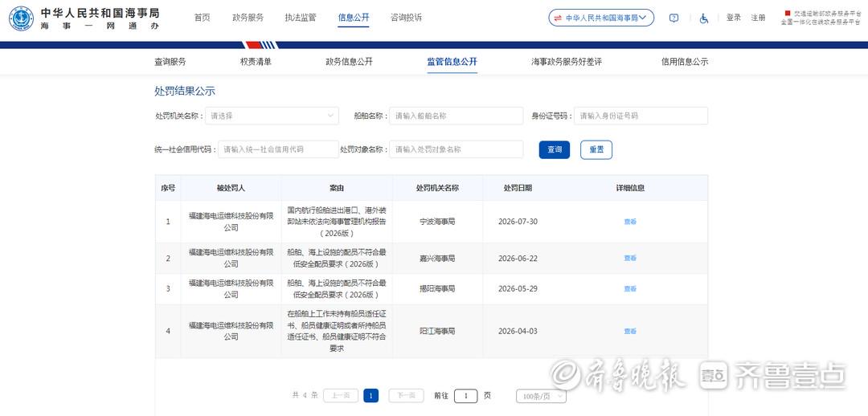Click the 处罚结果公示 heading
The image size is (868, 416).
(184, 92)
